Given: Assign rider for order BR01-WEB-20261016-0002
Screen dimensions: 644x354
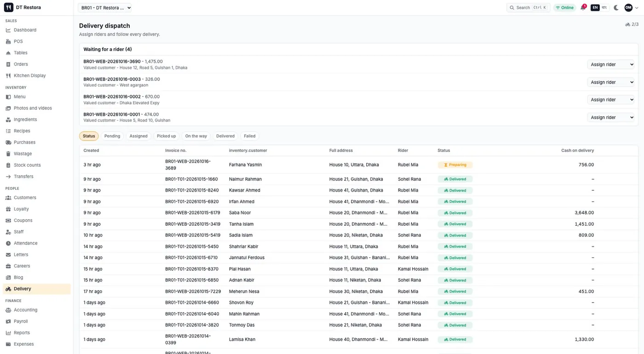Looking at the screenshot, I should click(x=611, y=100).
